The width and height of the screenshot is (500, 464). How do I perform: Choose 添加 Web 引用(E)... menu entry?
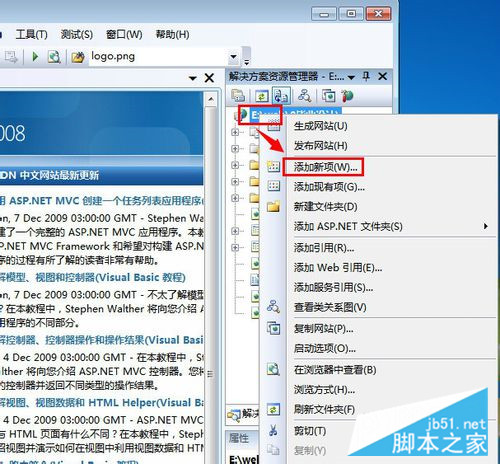click(392, 268)
